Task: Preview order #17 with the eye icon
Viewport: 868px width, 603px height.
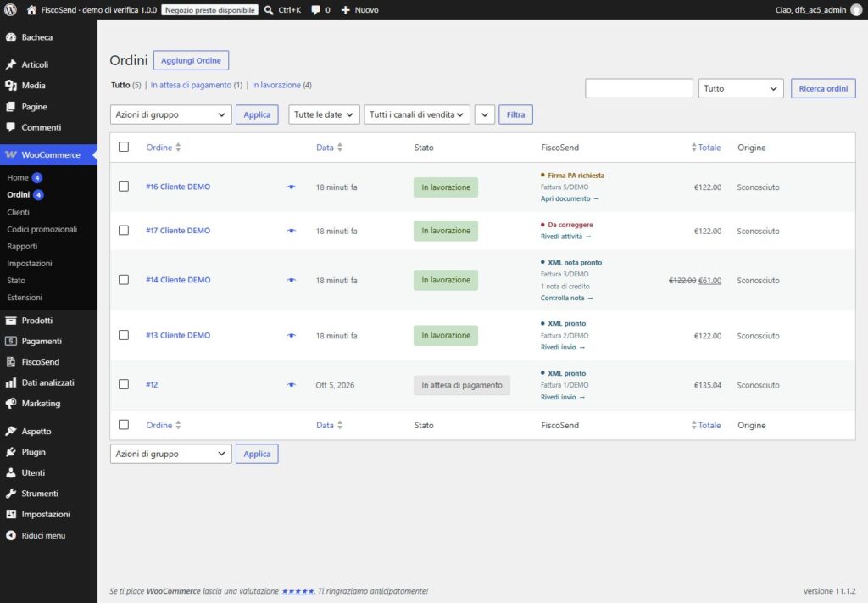Action: (x=292, y=231)
